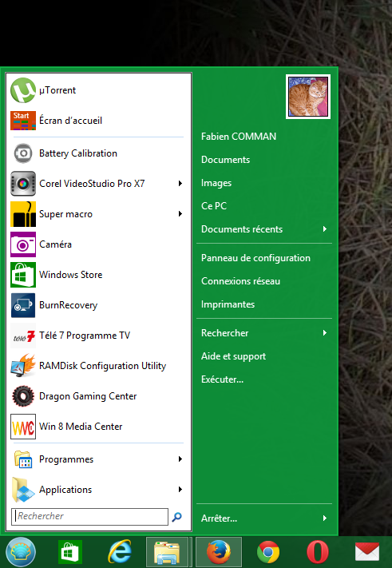The image size is (392, 568).
Task: Open Opera from the taskbar
Action: click(318, 553)
